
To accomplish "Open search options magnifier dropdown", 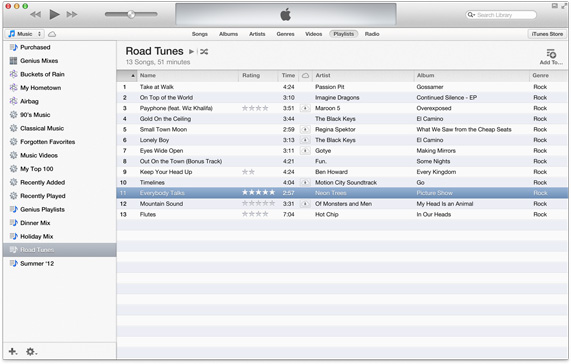I will pyautogui.click(x=471, y=15).
